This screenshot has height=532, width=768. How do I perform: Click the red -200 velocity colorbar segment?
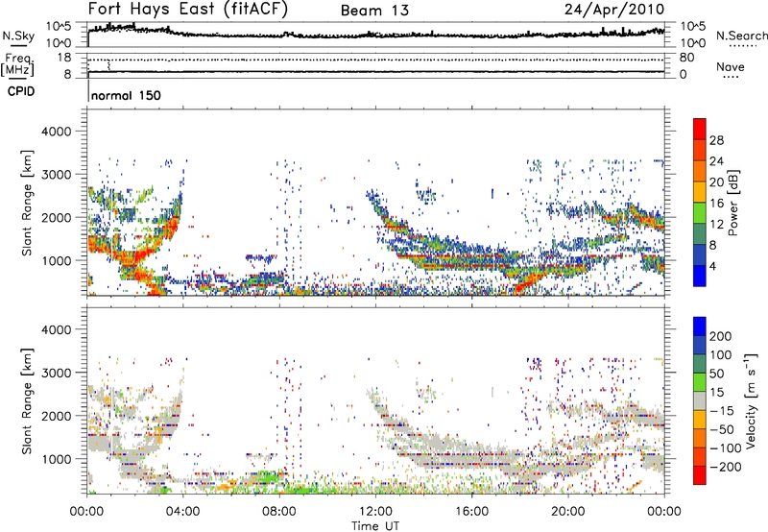click(700, 475)
